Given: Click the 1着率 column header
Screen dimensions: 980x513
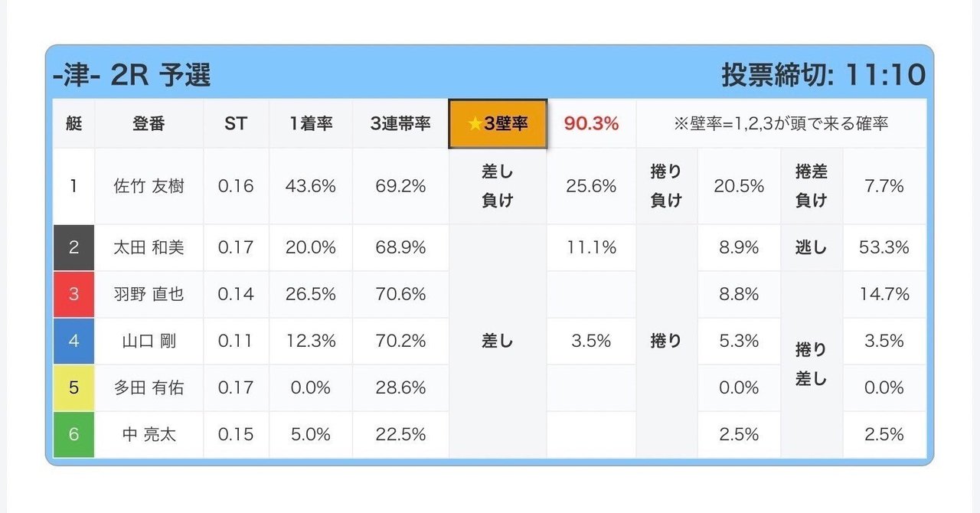Looking at the screenshot, I should tap(311, 123).
